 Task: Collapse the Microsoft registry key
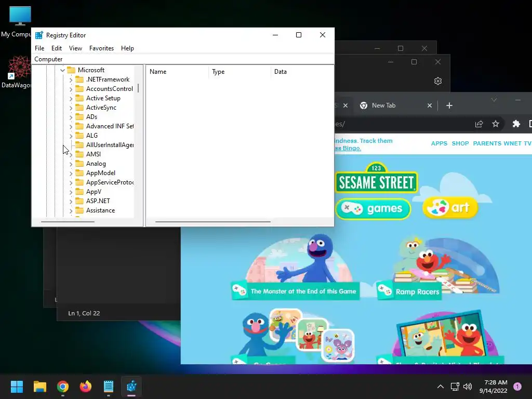click(62, 70)
